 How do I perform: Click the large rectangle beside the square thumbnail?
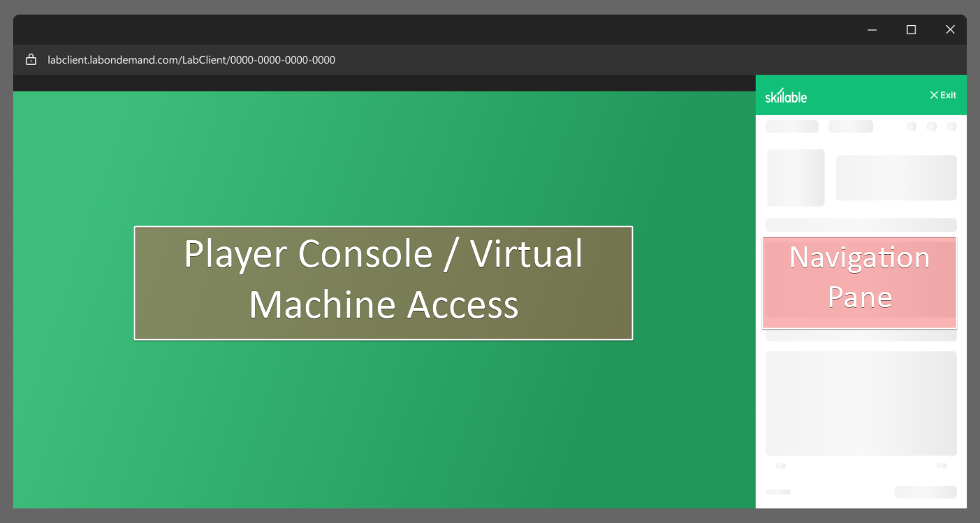pos(896,177)
